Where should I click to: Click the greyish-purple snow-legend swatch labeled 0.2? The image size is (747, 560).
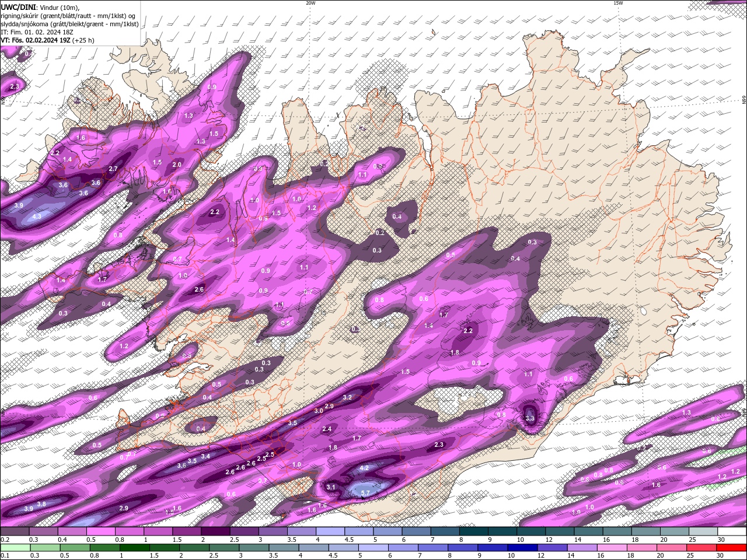[x=15, y=531]
